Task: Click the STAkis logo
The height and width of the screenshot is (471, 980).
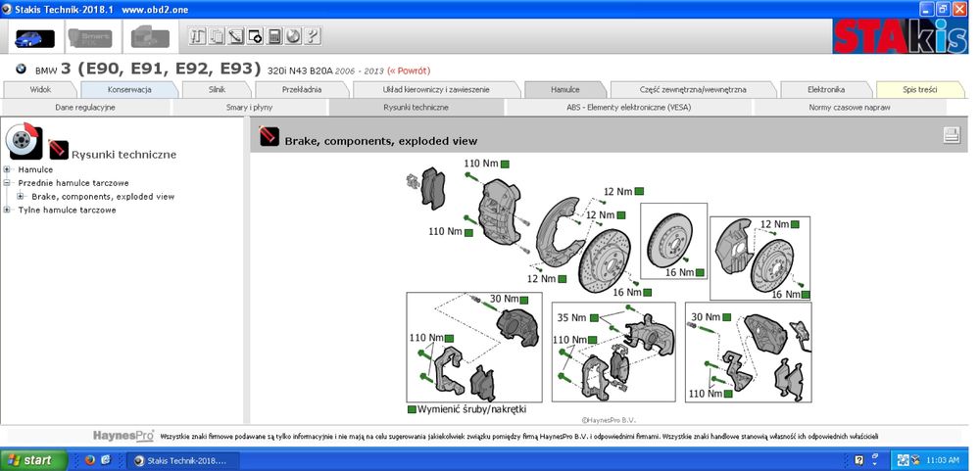Action: click(x=901, y=37)
